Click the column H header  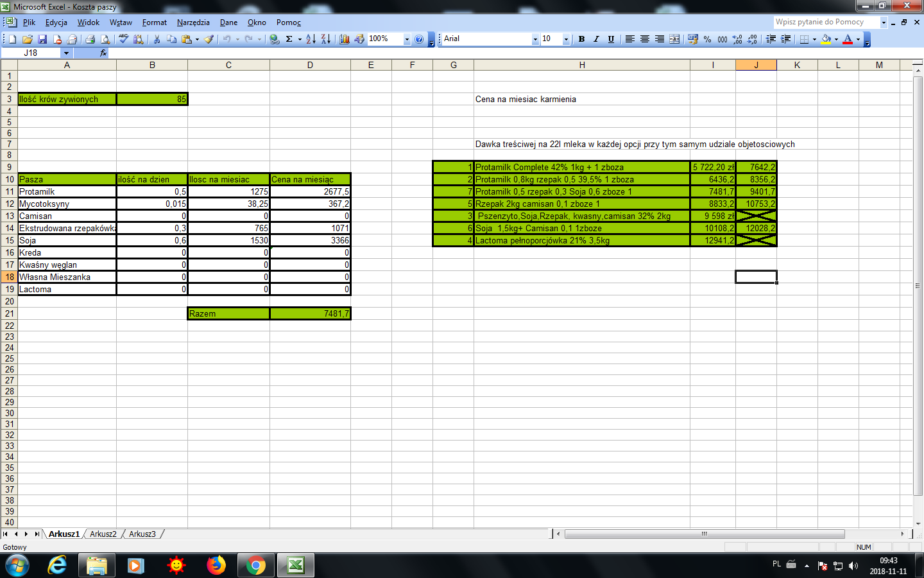coord(581,65)
